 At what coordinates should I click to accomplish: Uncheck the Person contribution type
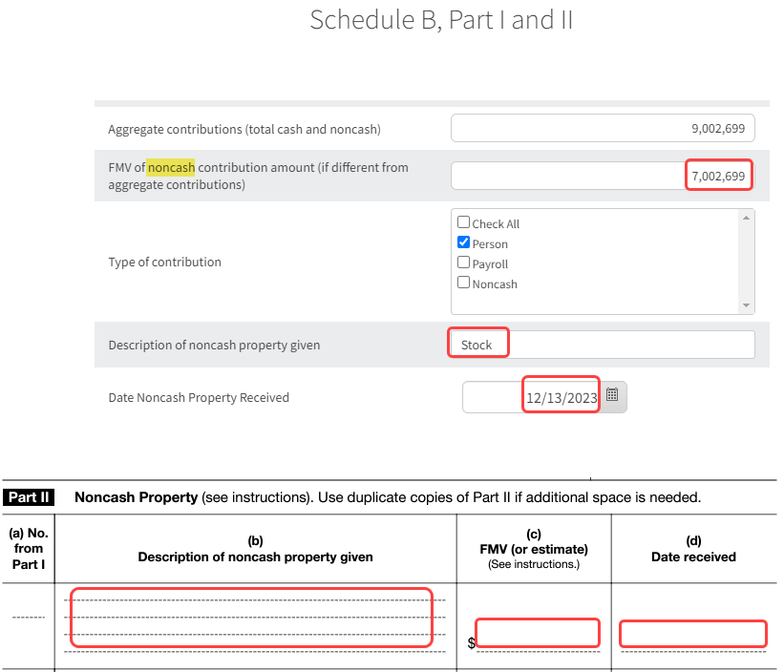[464, 242]
